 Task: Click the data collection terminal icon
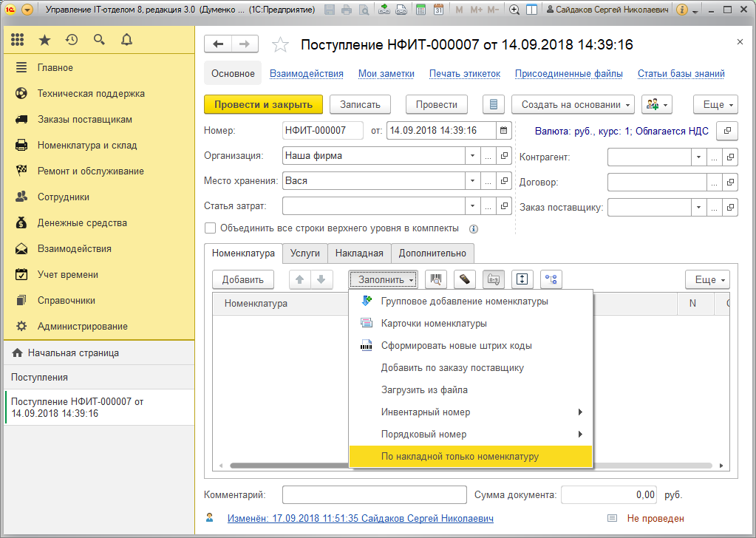click(464, 279)
